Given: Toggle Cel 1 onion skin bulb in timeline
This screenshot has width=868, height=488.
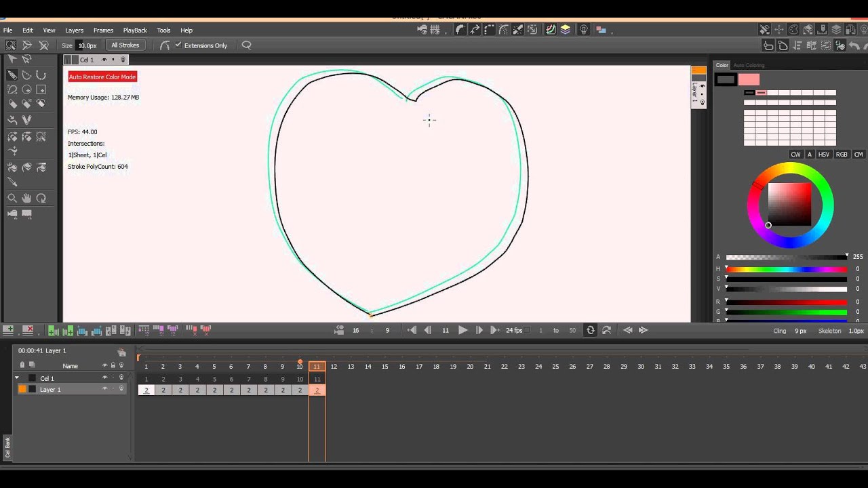Looking at the screenshot, I should click(x=121, y=378).
